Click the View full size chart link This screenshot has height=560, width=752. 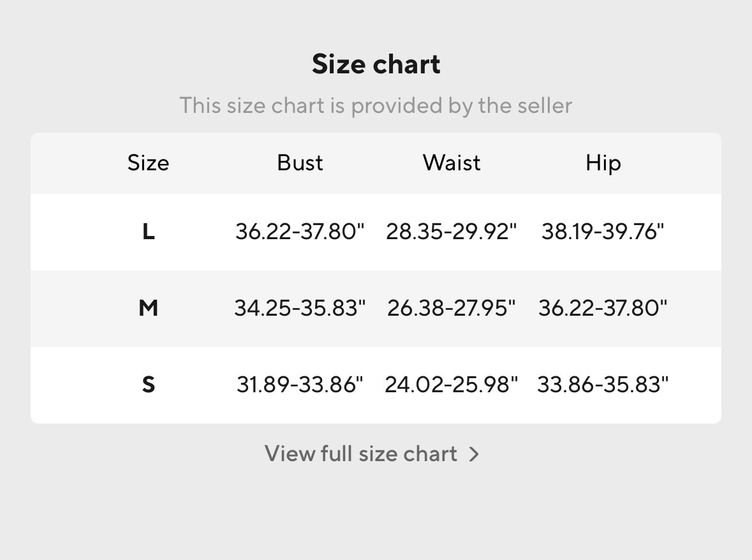361,454
